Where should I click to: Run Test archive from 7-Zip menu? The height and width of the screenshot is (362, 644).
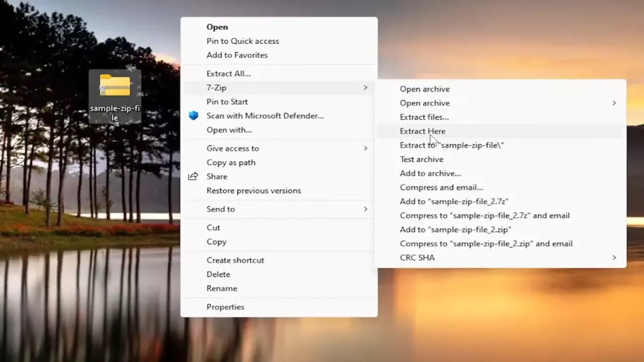[x=422, y=159]
